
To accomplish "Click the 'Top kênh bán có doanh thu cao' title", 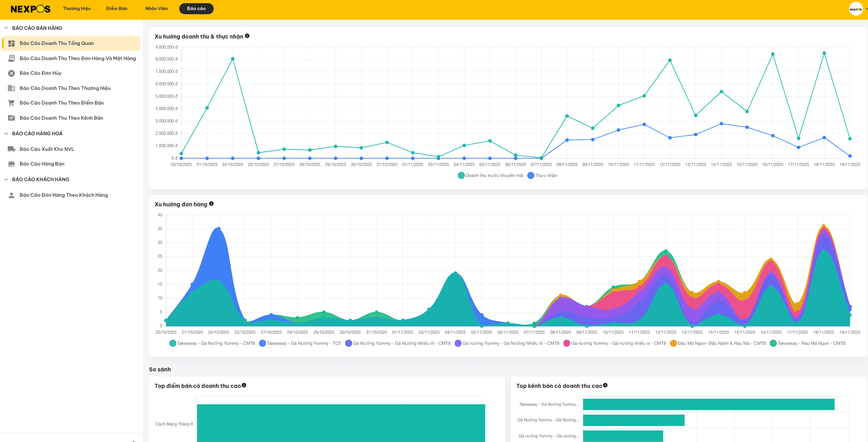I will [x=559, y=386].
